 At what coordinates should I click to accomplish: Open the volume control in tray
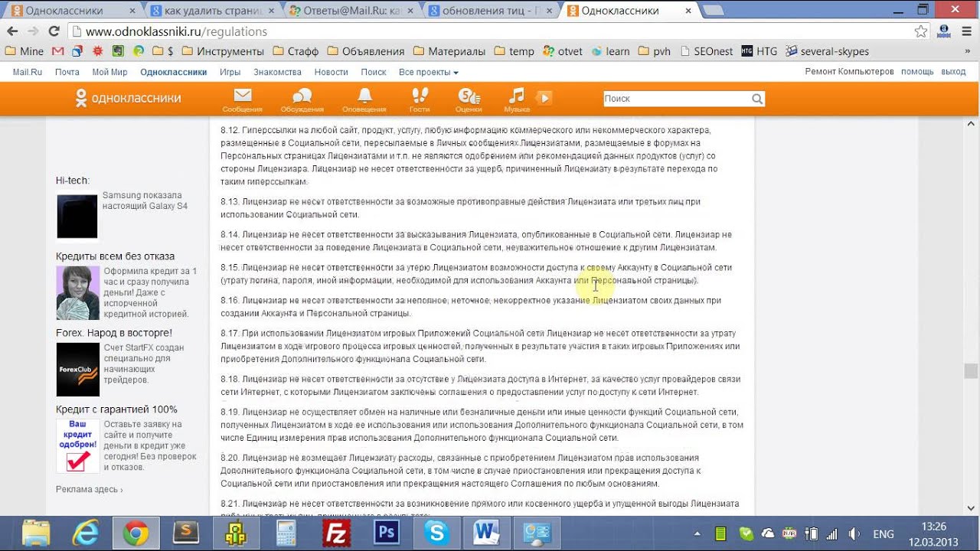[x=854, y=533]
